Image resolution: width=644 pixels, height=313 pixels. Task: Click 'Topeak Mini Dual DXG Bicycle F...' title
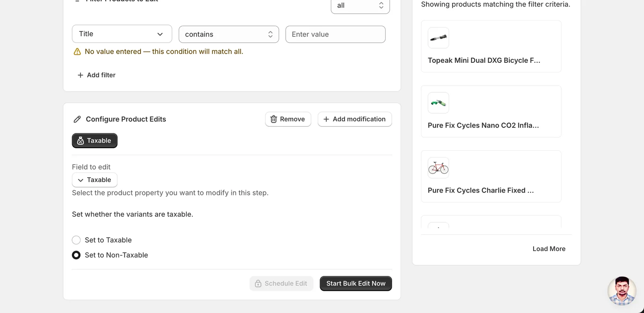click(484, 60)
